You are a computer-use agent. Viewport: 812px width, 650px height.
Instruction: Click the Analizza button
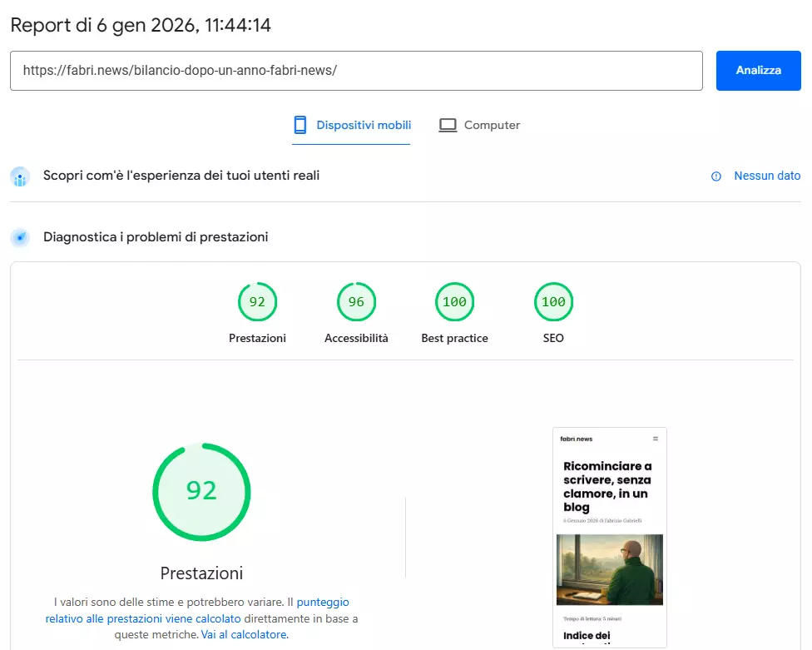[x=758, y=71]
